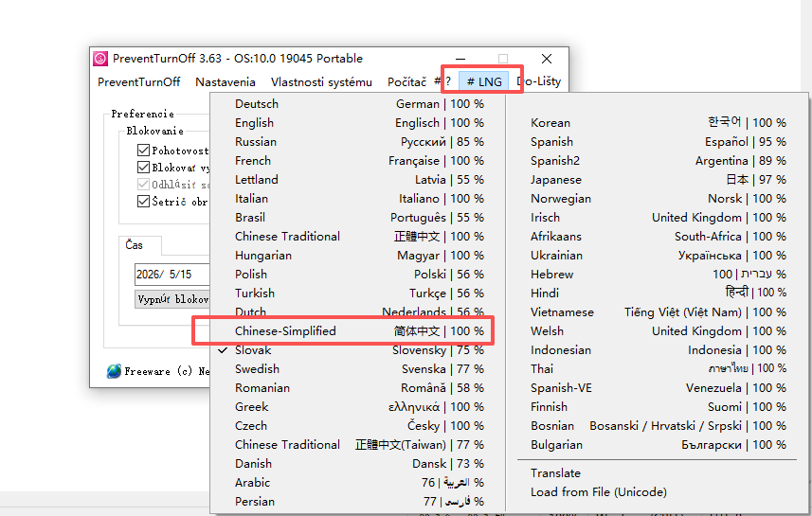Select Persian language
Image resolution: width=812 pixels, height=516 pixels.
click(357, 501)
